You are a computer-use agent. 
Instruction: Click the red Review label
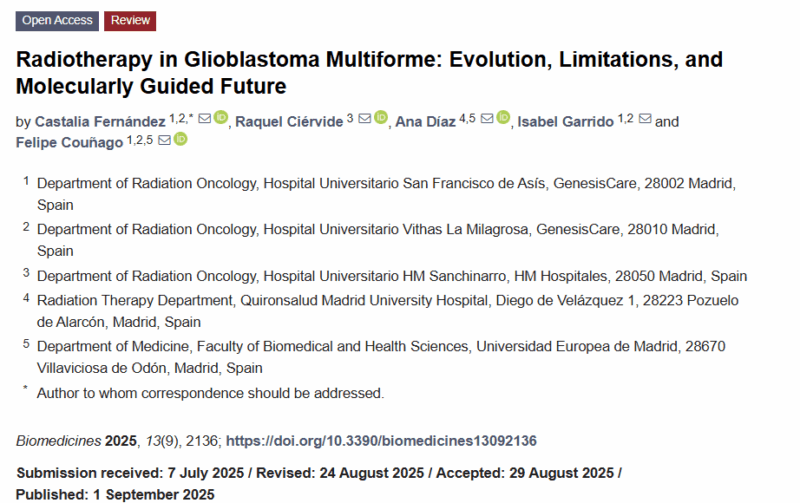[130, 21]
